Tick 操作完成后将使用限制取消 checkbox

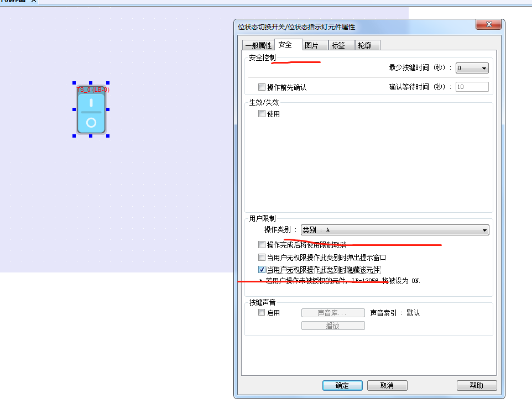[x=262, y=245]
